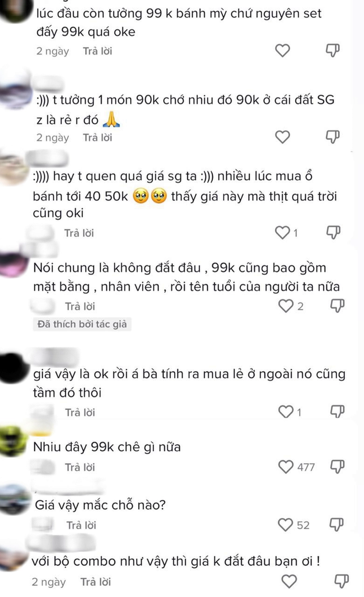Open the green avatar commenter's profile
Screen dimensions: 364x597
coord(13,440)
